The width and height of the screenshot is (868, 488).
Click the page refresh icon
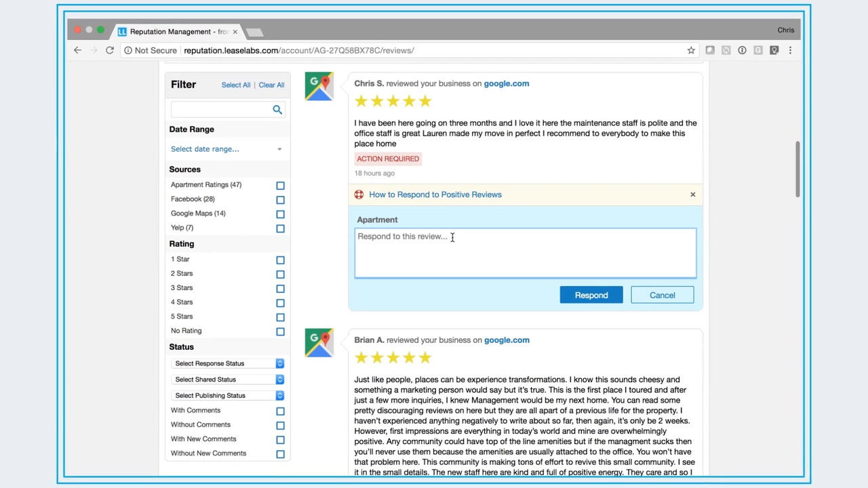(110, 50)
